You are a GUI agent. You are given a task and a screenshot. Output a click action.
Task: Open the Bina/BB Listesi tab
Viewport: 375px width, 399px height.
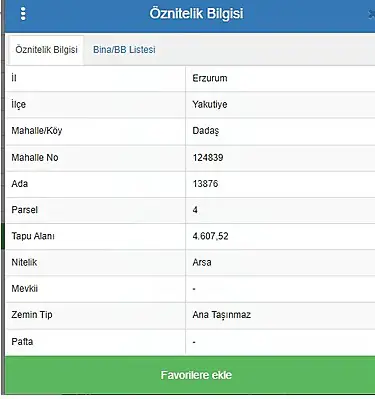[124, 50]
